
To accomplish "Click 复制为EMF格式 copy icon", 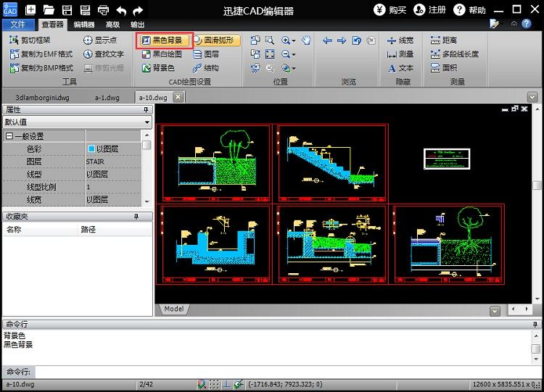I will pos(15,54).
